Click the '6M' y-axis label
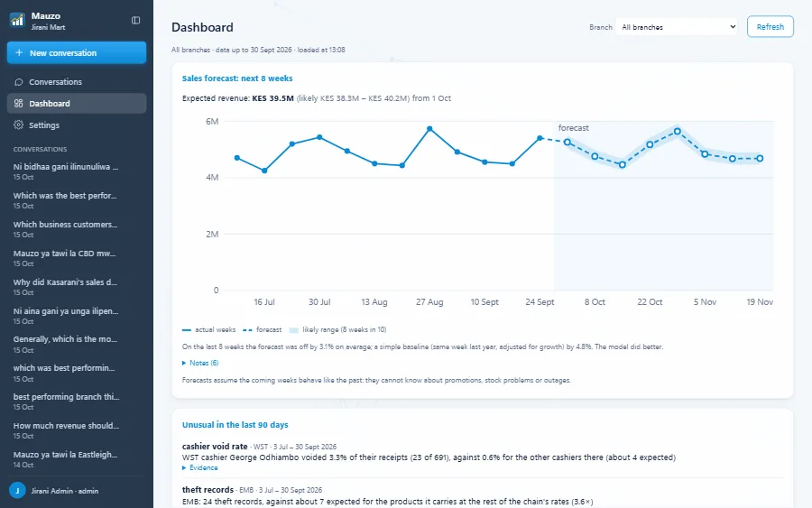The height and width of the screenshot is (508, 812). (212, 121)
